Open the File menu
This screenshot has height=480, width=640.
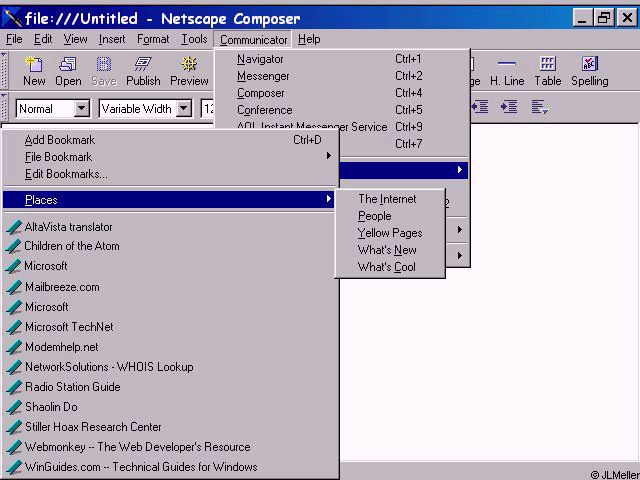14,39
